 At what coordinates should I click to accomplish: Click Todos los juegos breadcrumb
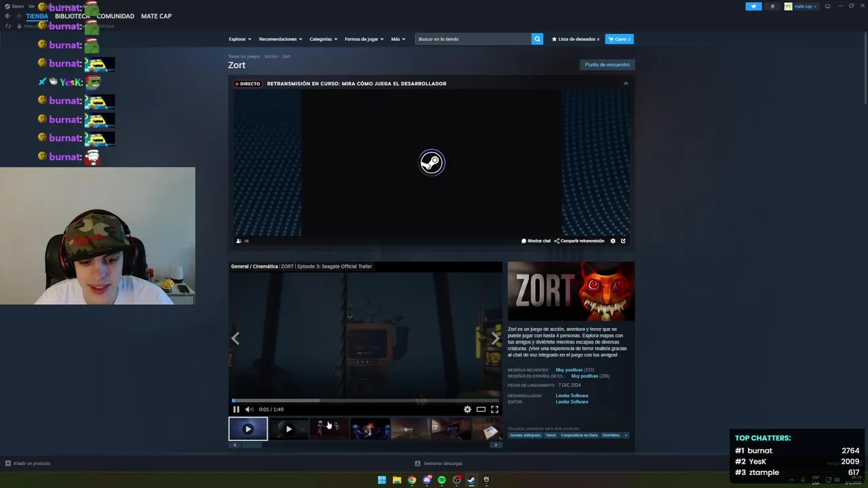click(x=243, y=57)
